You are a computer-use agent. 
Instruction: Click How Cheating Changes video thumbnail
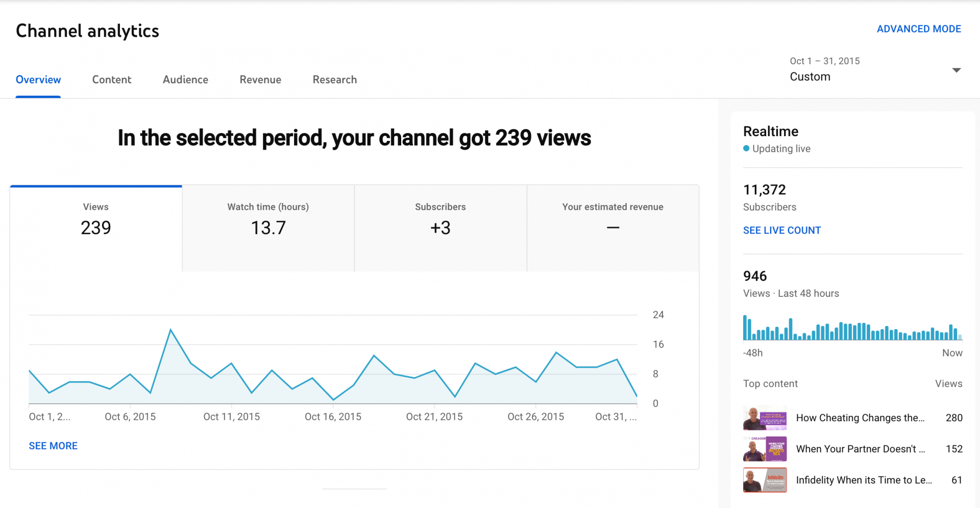pyautogui.click(x=765, y=418)
